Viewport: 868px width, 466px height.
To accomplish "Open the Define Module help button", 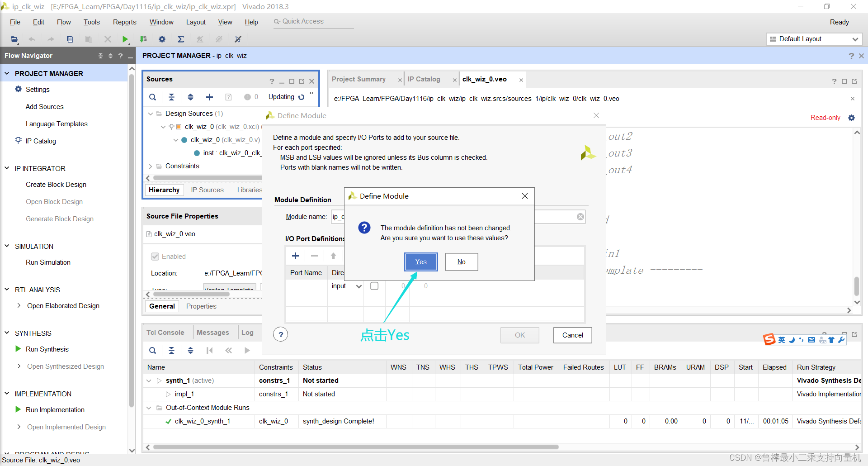I will [x=281, y=335].
